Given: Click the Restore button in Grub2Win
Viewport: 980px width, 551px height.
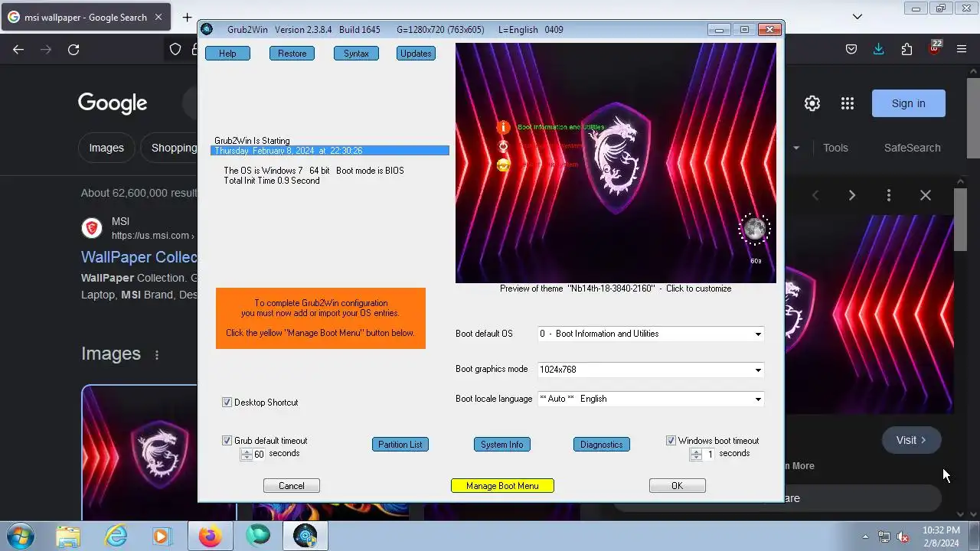Looking at the screenshot, I should point(292,54).
